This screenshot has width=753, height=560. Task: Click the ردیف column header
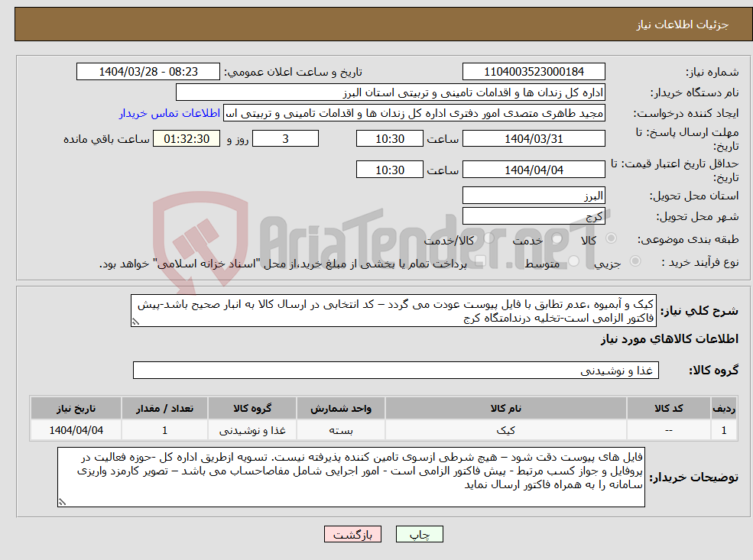pos(724,409)
